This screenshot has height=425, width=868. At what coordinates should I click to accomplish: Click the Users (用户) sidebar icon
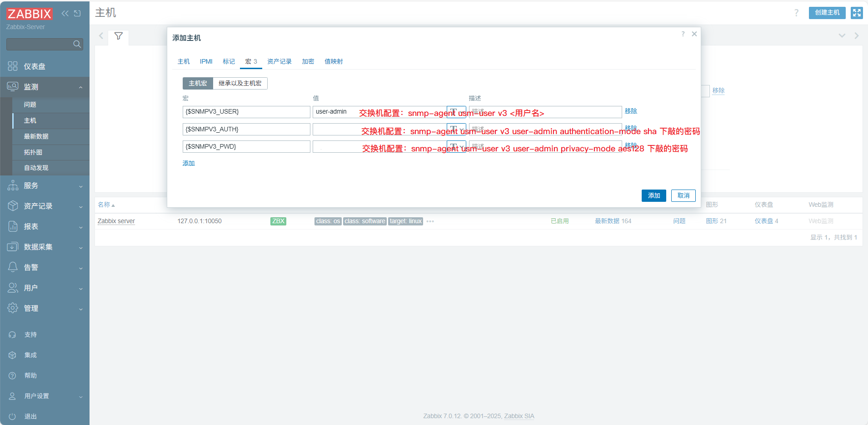13,288
